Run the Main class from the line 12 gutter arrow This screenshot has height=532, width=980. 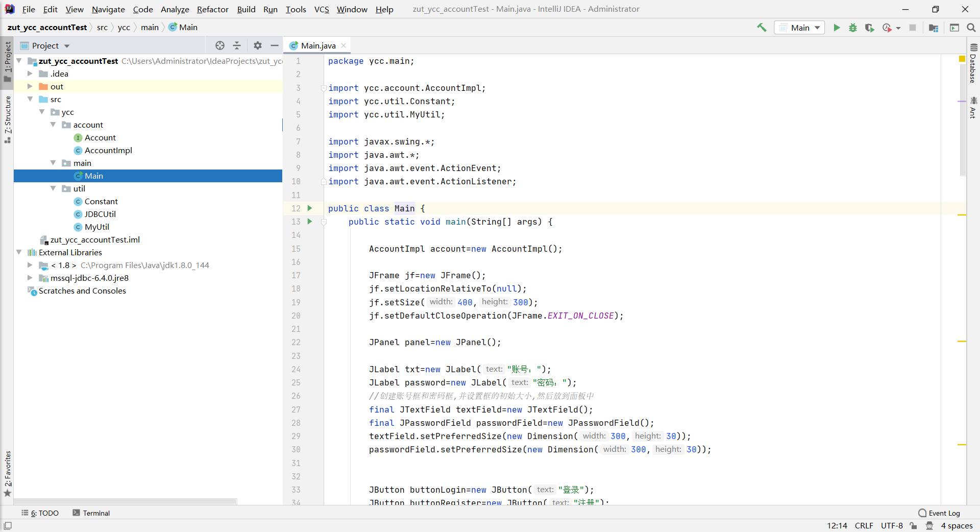[309, 208]
